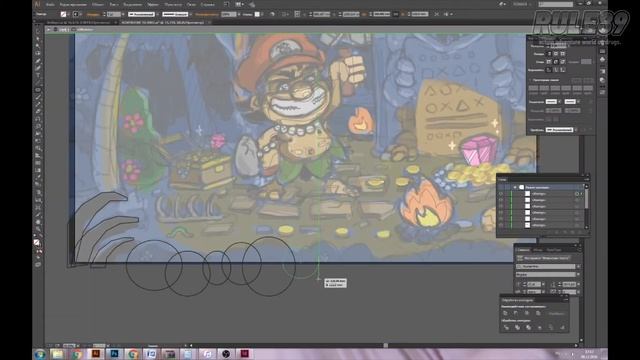Click Minus Back pathfinder button
Screen dimensions: 640x360
562,327
